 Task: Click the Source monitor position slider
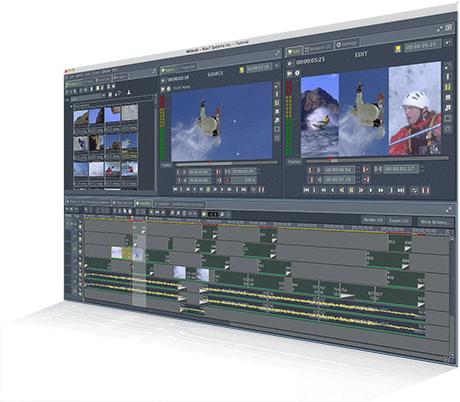[x=226, y=163]
